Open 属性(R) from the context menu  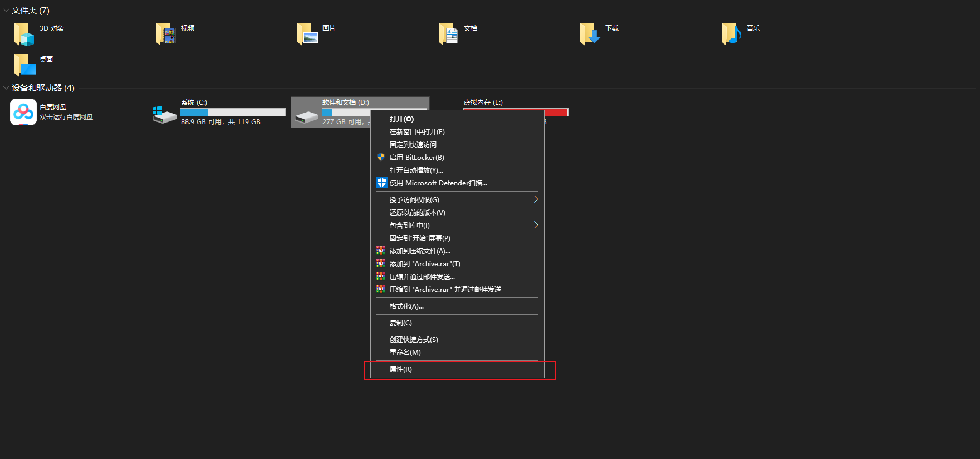457,369
